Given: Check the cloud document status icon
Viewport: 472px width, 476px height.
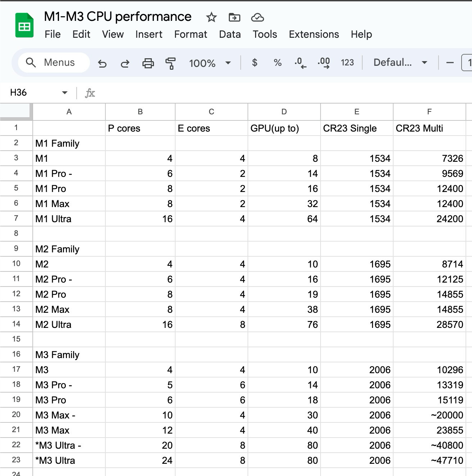Looking at the screenshot, I should 257,17.
